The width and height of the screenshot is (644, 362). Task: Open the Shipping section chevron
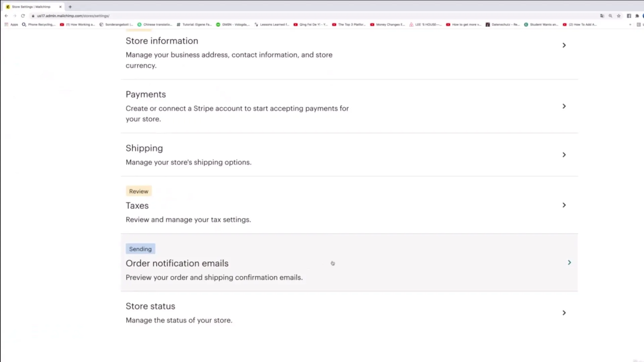[564, 155]
